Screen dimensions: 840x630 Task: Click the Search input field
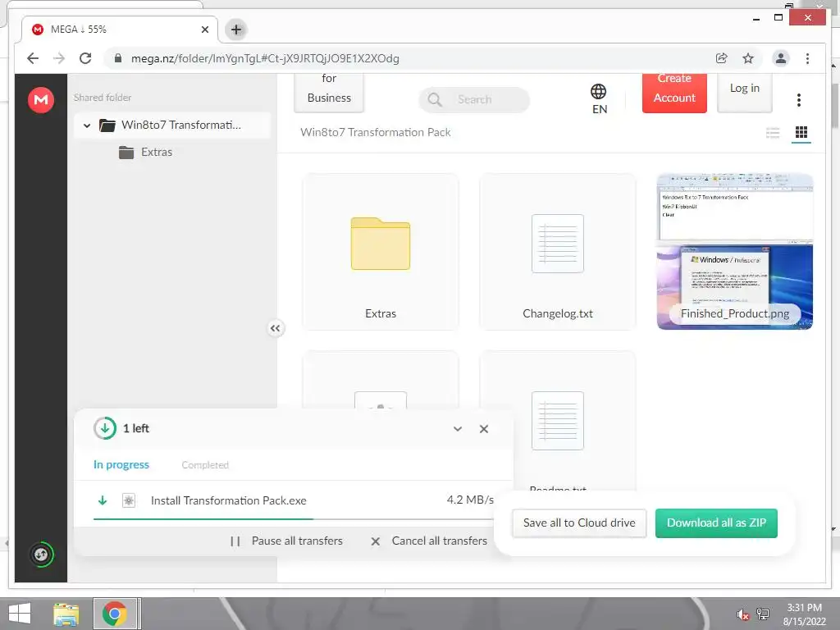pos(474,99)
